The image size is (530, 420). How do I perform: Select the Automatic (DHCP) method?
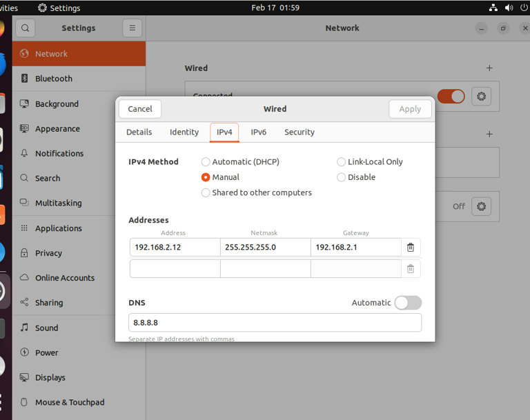tap(206, 162)
